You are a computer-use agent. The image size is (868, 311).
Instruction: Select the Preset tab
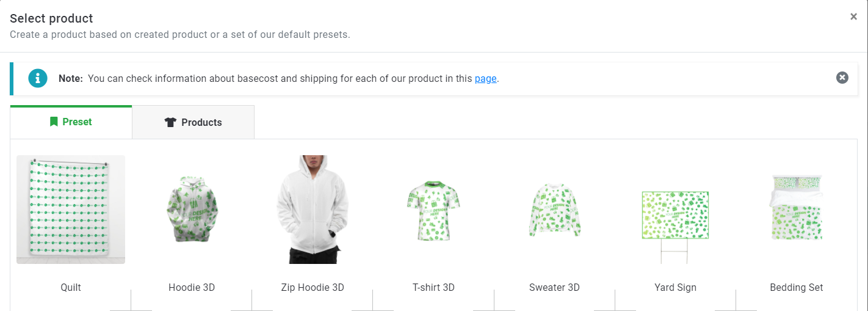coord(71,122)
